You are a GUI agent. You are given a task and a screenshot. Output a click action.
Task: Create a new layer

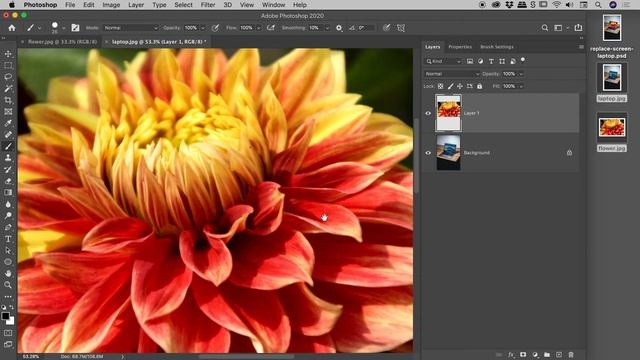point(559,355)
